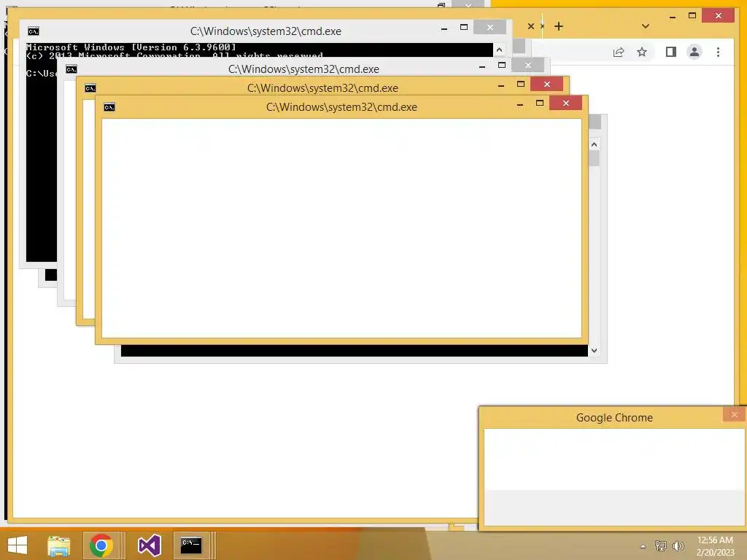747x560 pixels.
Task: Close the Chrome browser window
Action: pos(719,16)
